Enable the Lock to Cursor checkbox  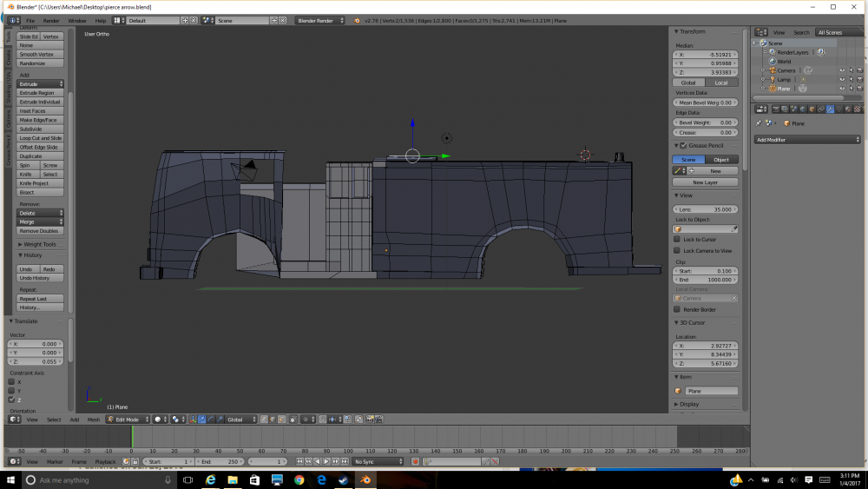click(x=677, y=239)
